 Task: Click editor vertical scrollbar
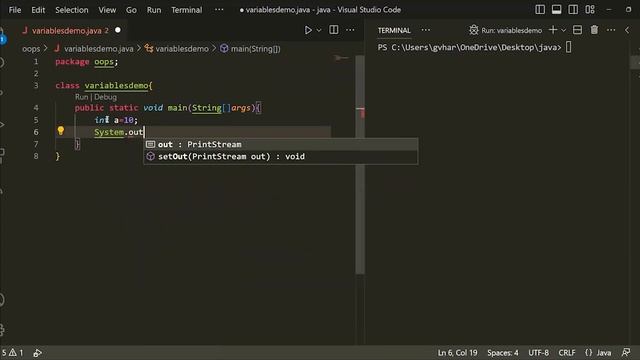pos(360,163)
